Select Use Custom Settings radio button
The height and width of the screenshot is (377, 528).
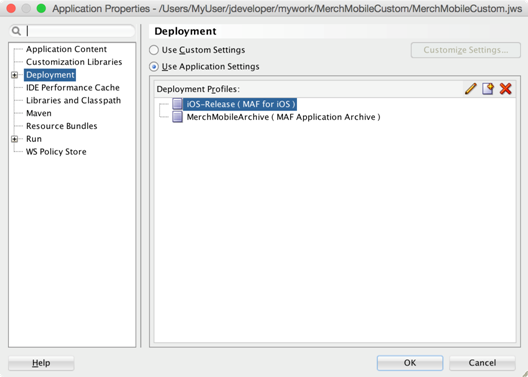pyautogui.click(x=154, y=50)
